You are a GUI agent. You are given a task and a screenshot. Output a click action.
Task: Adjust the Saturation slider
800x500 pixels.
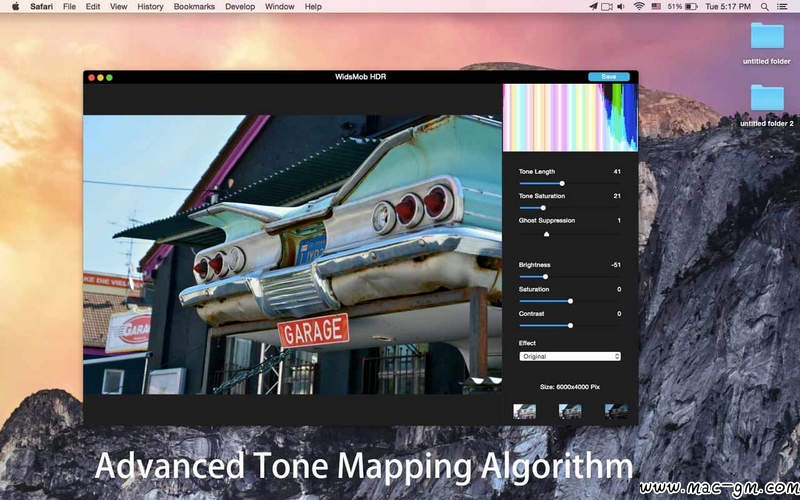tap(570, 301)
